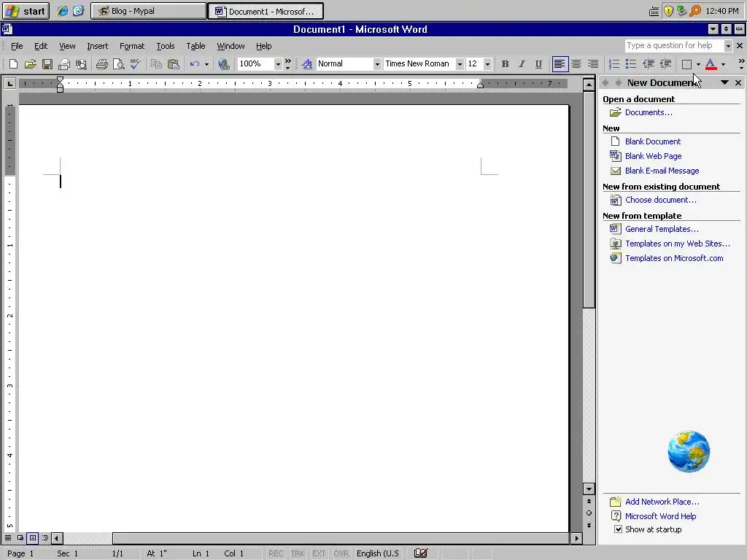
Task: Create a Blank Document from task pane
Action: (653, 141)
